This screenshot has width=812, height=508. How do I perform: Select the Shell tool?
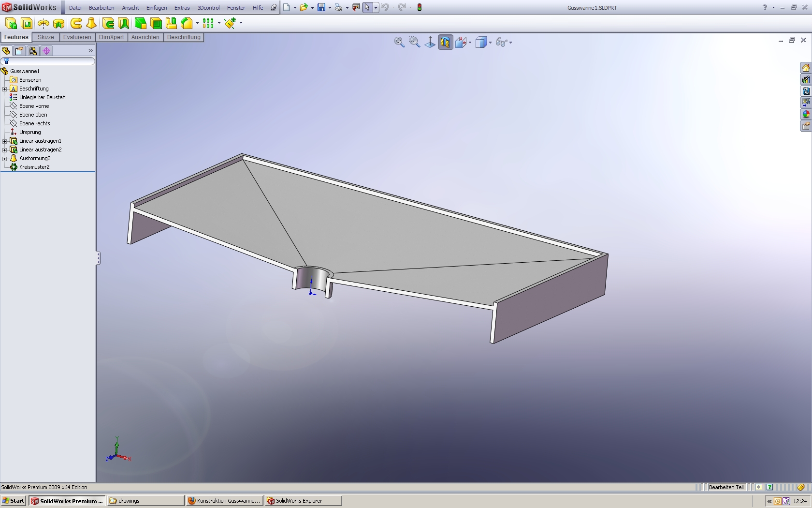point(156,23)
